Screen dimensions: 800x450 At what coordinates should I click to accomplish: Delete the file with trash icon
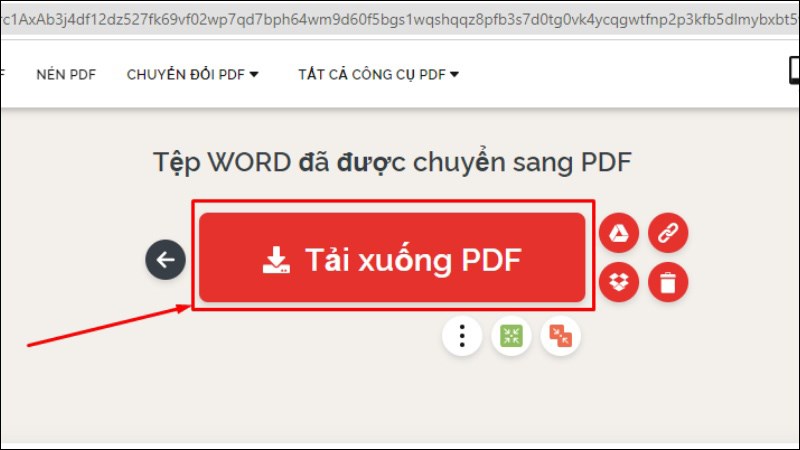[668, 282]
